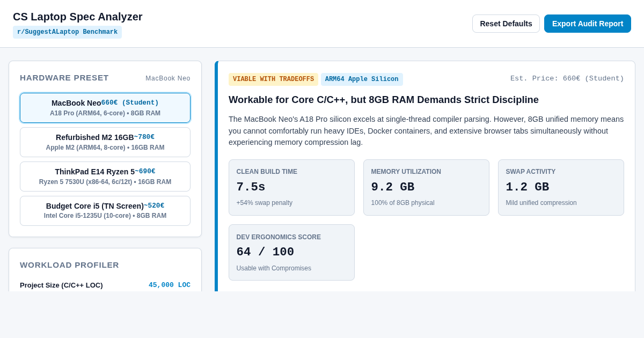Click the Ryzen 5 7530U spec line
The image size is (644, 338).
point(105,182)
